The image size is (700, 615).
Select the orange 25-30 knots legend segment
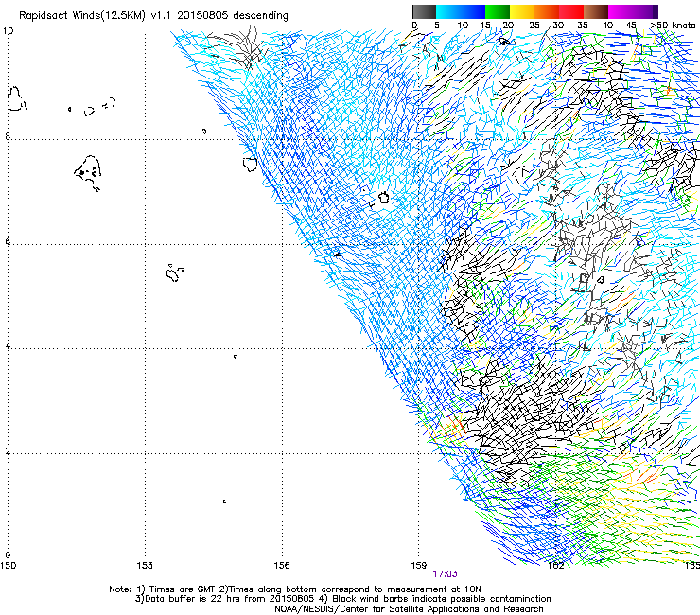pos(547,11)
